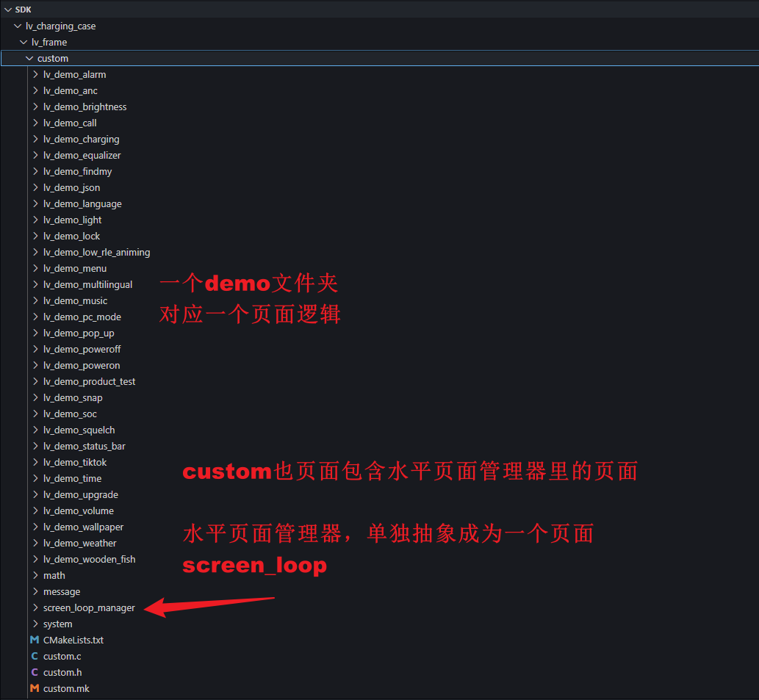Collapse the SDK section chevron
759x700 pixels.
pyautogui.click(x=8, y=10)
